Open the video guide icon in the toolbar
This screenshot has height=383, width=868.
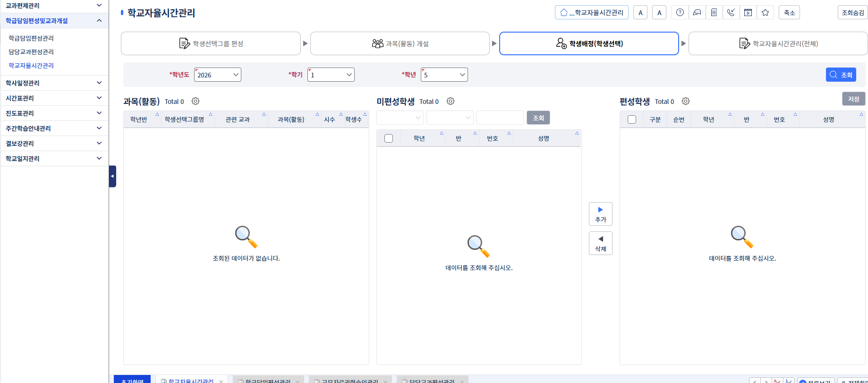point(748,13)
